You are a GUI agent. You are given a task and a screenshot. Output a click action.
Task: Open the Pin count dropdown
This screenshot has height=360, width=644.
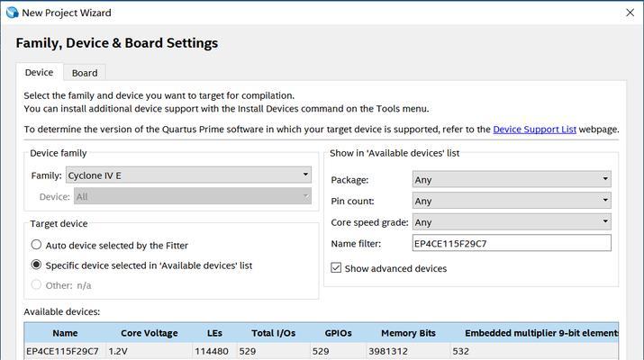pyautogui.click(x=512, y=201)
